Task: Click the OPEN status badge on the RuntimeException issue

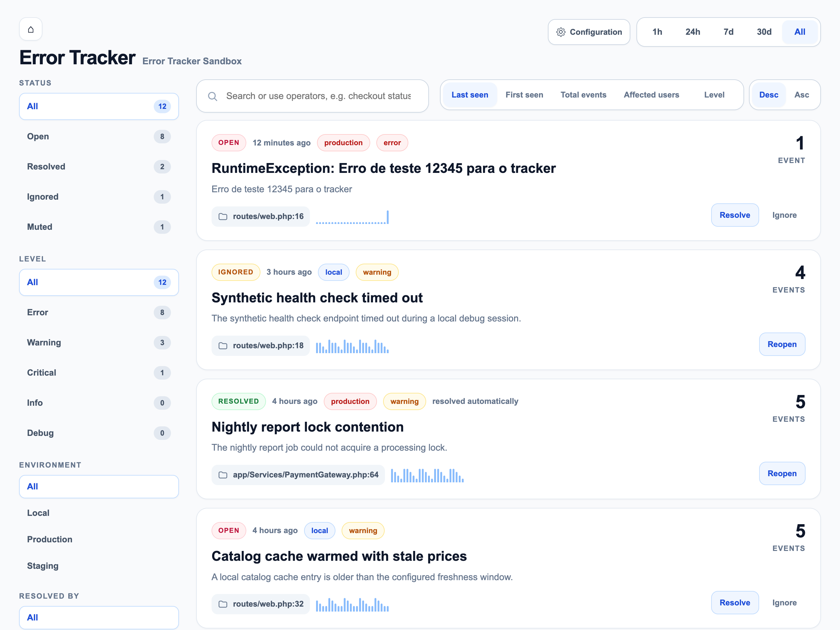Action: tap(229, 142)
